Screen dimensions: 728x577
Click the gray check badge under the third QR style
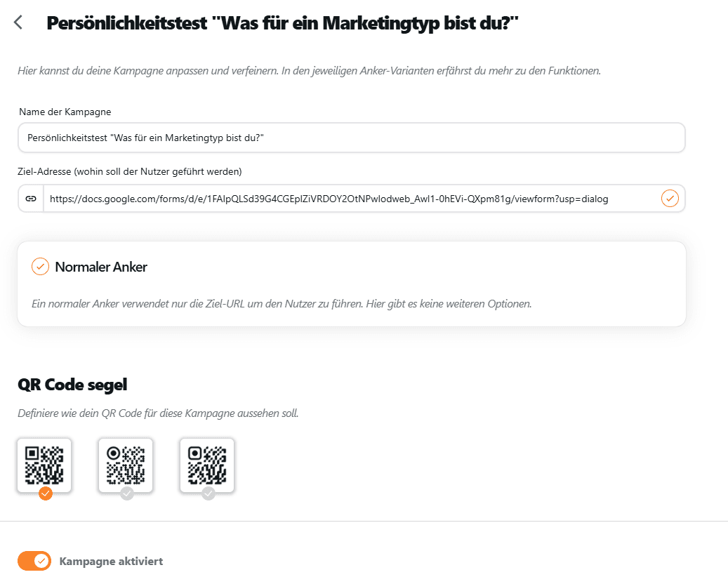click(x=207, y=493)
